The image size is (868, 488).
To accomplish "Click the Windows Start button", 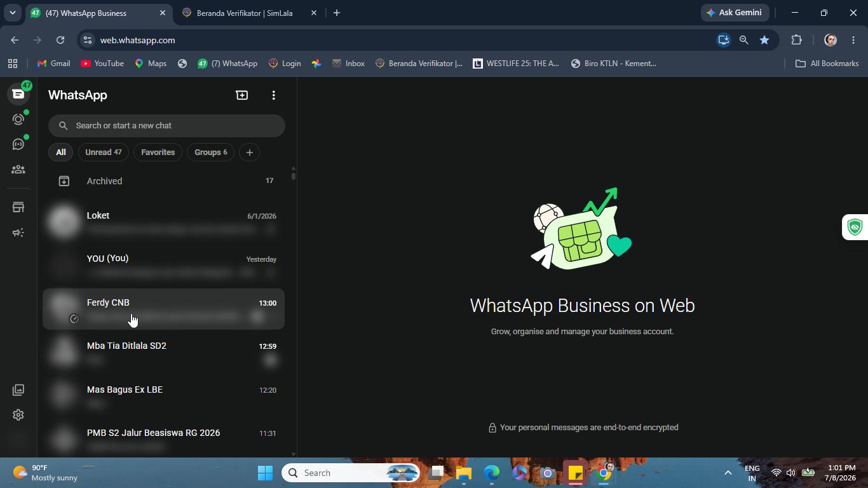I will (x=265, y=473).
